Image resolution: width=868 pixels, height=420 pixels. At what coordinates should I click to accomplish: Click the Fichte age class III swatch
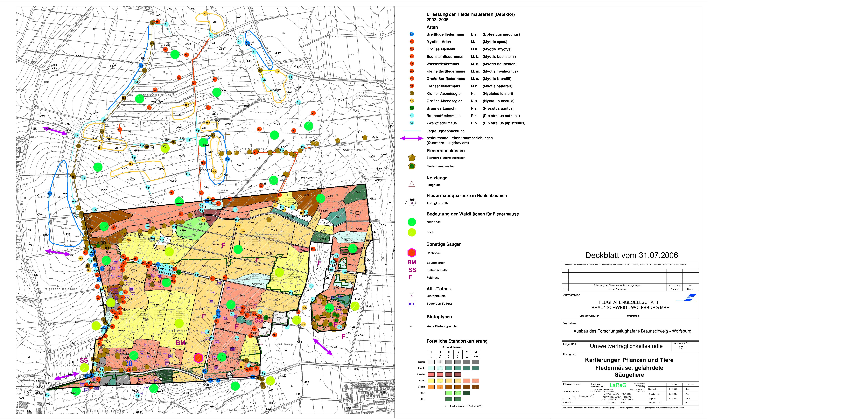click(x=449, y=368)
